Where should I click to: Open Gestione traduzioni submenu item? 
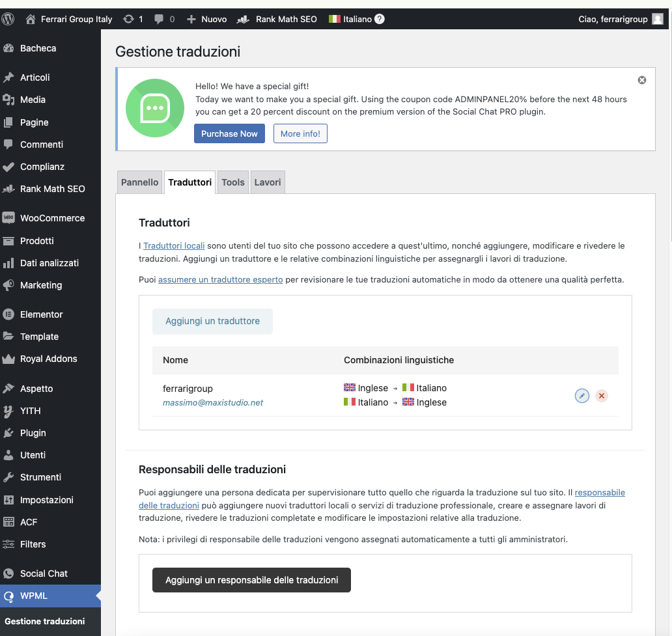[x=44, y=621]
